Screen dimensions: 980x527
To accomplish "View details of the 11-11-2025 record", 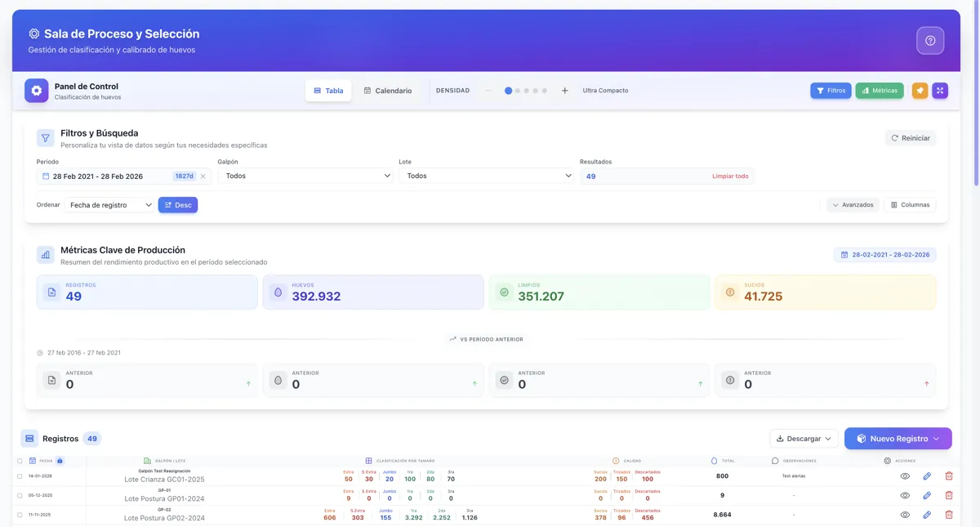I will 905,515.
